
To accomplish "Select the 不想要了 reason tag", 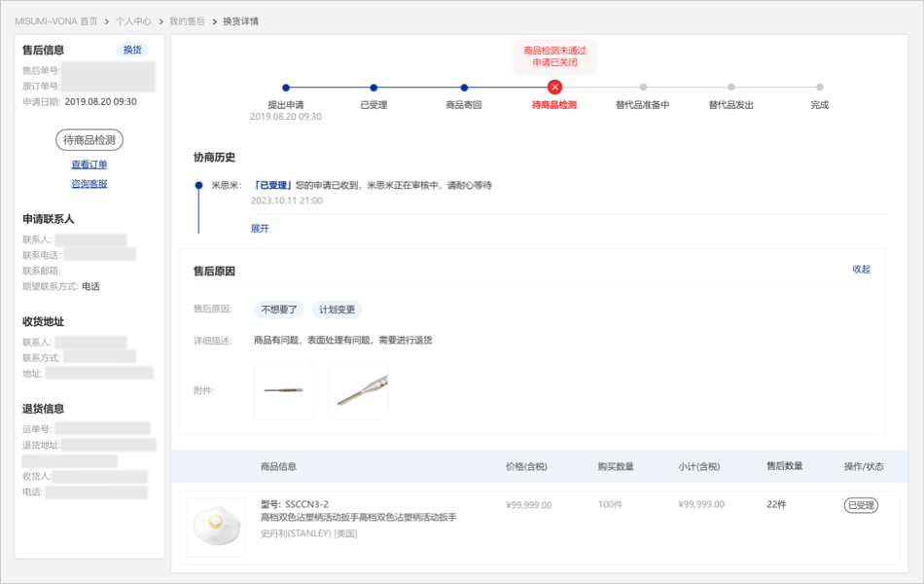I will click(279, 310).
